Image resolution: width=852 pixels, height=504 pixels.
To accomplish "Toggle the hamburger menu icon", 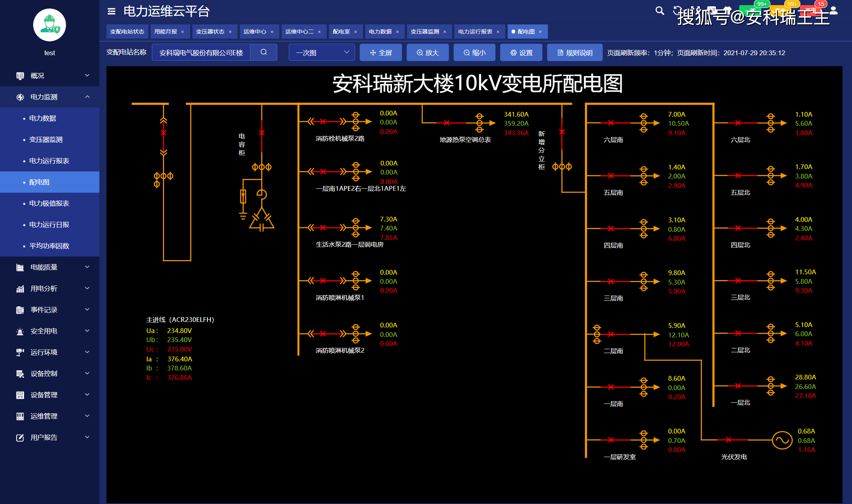I will click(111, 11).
